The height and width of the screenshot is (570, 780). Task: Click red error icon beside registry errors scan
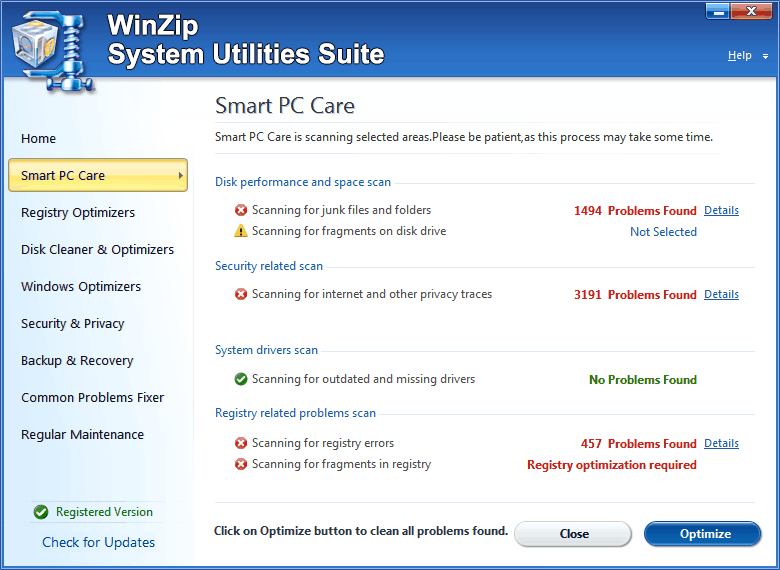(x=241, y=443)
